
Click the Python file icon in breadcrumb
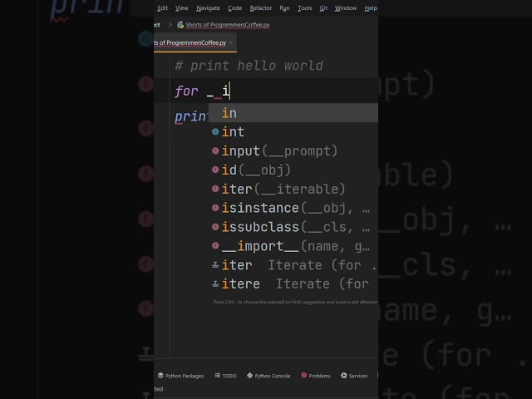tap(180, 25)
